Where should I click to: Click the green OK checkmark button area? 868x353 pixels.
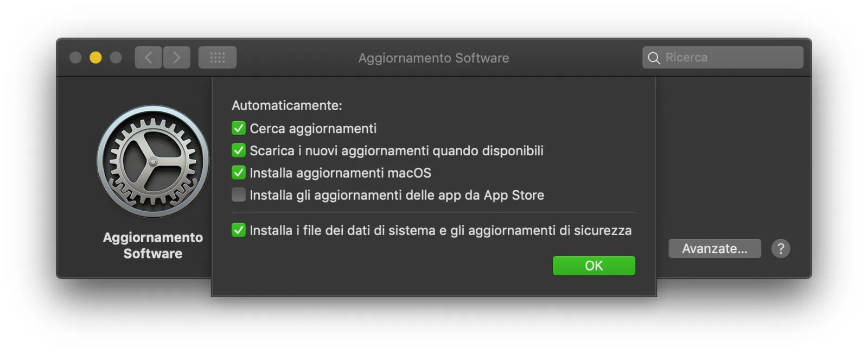pyautogui.click(x=594, y=266)
